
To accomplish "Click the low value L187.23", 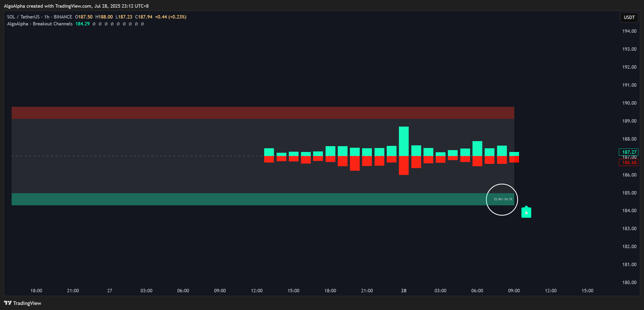I will [124, 17].
